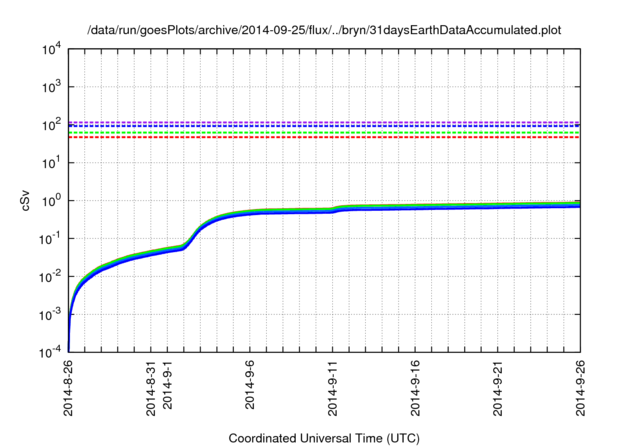
Task: Click the Coordinated Universal Time (UTC) axis label
Action: pyautogui.click(x=324, y=438)
